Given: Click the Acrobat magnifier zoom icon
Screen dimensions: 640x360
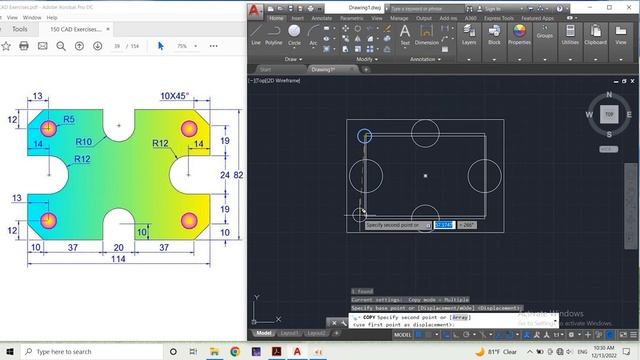Looking at the screenshot, I should coord(61,46).
